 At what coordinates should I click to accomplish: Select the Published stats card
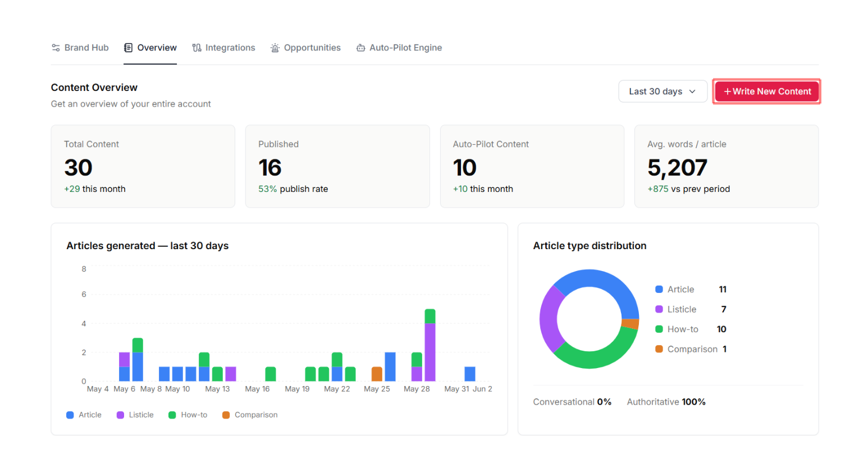(x=337, y=166)
